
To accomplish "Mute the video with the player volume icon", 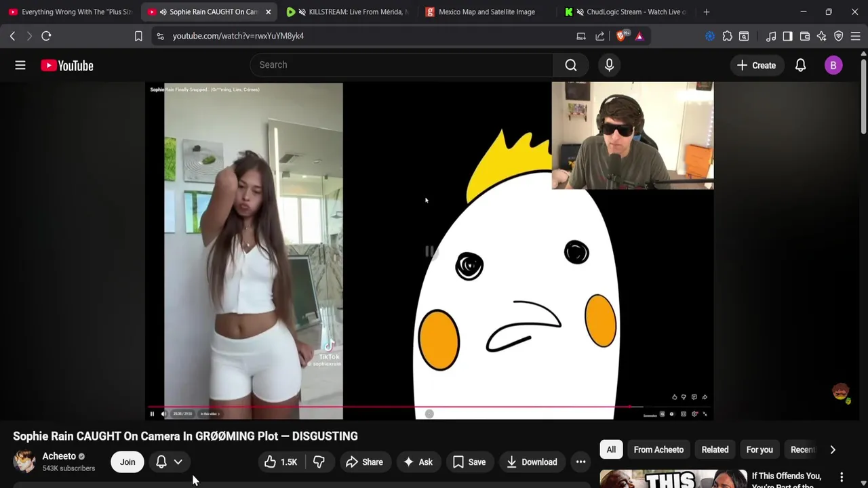I will (x=163, y=413).
